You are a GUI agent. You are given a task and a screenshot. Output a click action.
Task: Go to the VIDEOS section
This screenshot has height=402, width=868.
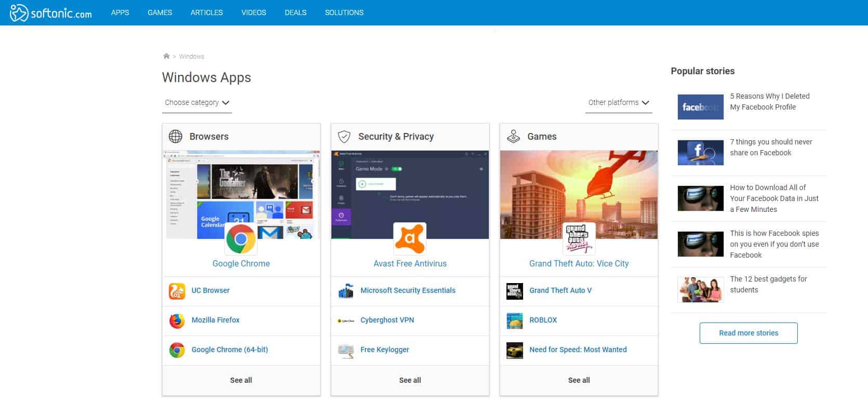254,12
